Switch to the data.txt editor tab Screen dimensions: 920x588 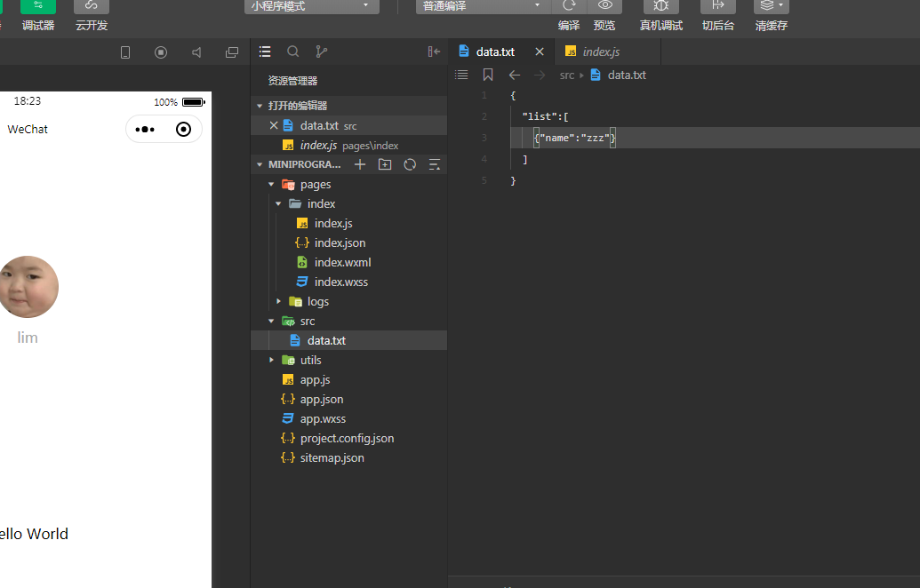495,52
